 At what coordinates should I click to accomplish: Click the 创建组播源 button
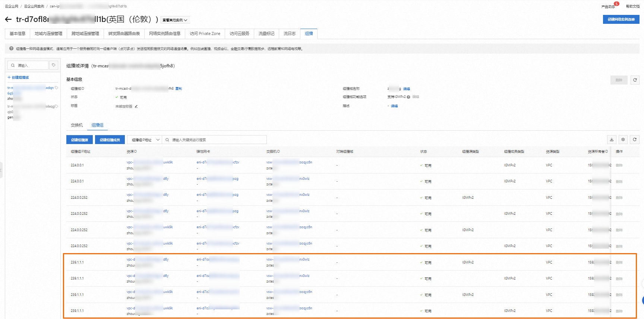point(79,140)
